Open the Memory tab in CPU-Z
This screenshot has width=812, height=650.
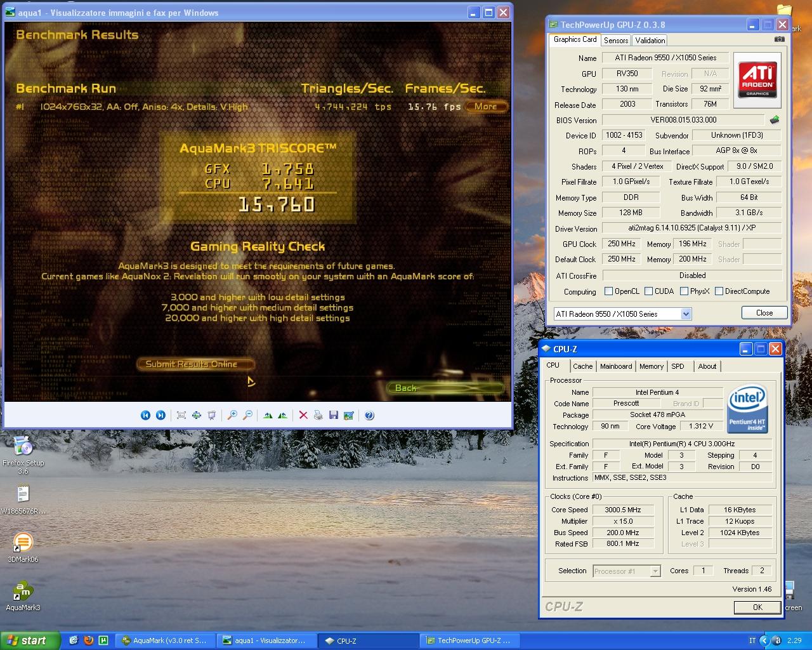652,366
